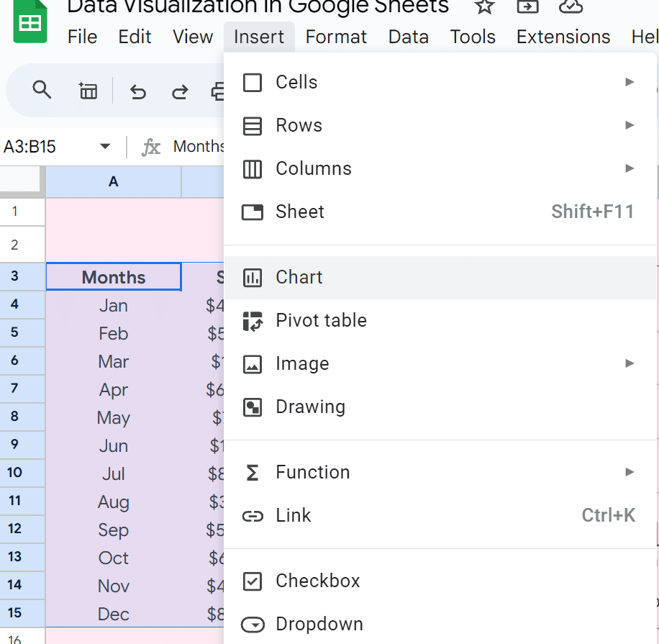Click the Mar cell

point(114,361)
